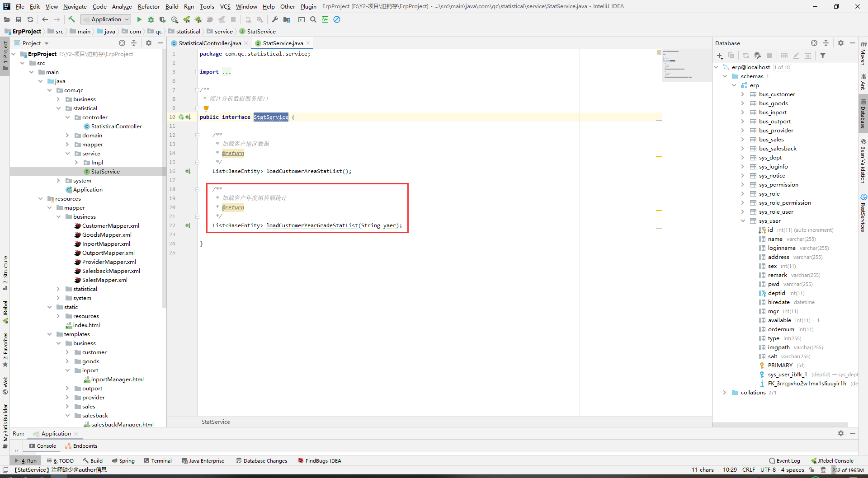Expand the business package under com.qc

(58, 99)
